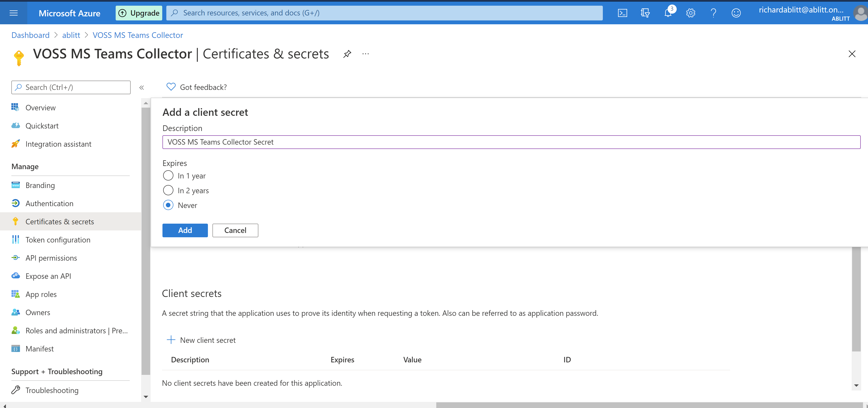The image size is (868, 408).
Task: Select the In 1 year option
Action: point(168,176)
